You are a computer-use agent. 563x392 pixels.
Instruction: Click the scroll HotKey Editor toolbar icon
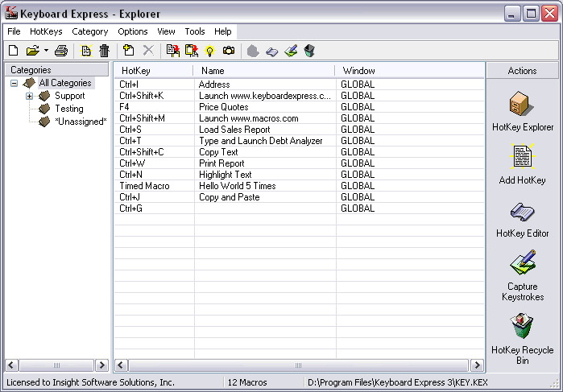coord(271,52)
